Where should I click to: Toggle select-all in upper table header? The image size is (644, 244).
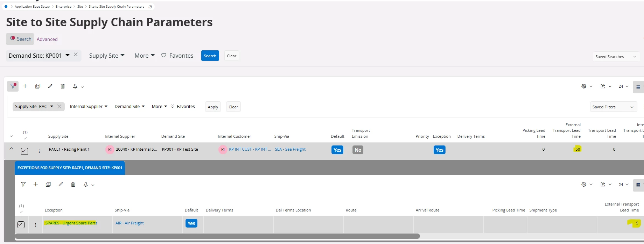point(25,138)
